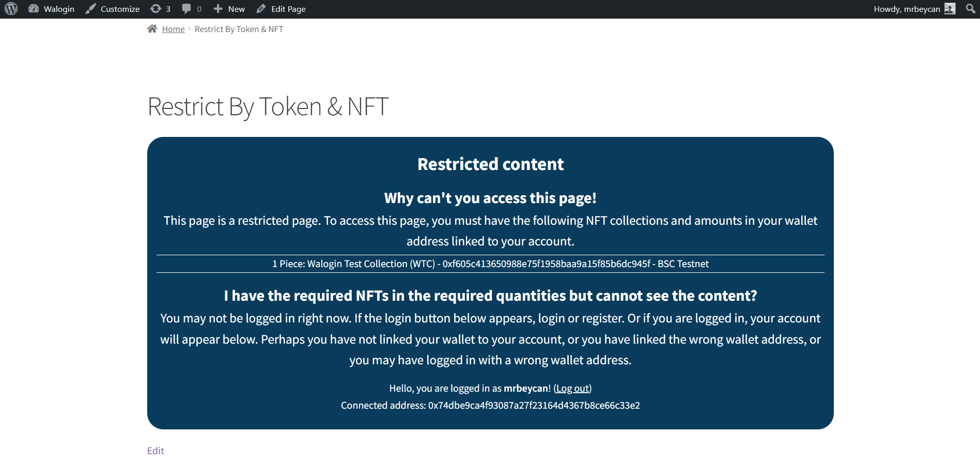Click the Customize paintbrush icon
The width and height of the screenshot is (980, 464).
point(90,9)
